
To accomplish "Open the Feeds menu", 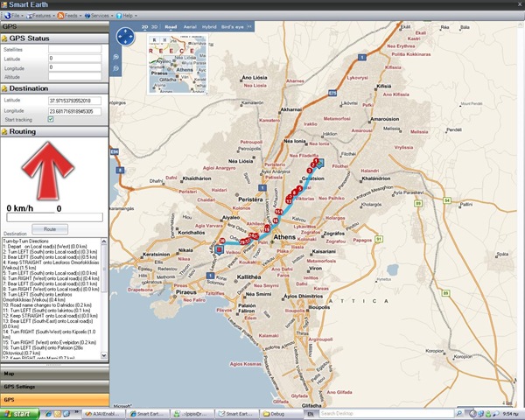I will point(71,16).
